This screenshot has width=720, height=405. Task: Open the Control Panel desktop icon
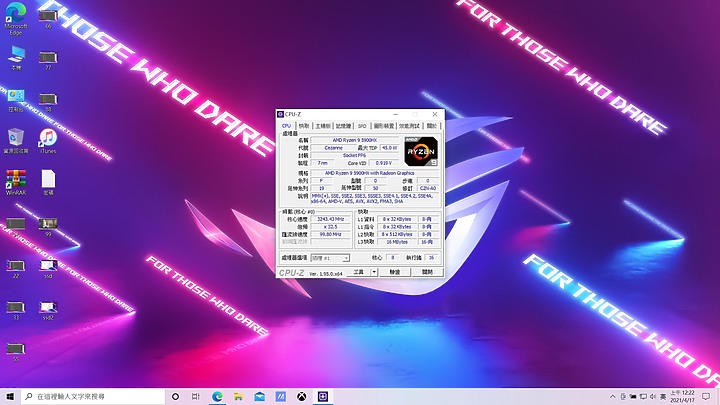click(16, 100)
